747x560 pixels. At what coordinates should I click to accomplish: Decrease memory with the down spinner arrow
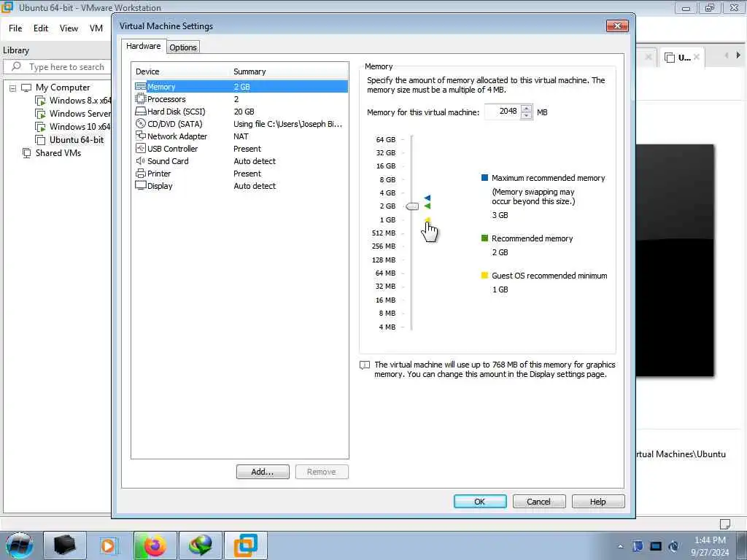point(526,116)
